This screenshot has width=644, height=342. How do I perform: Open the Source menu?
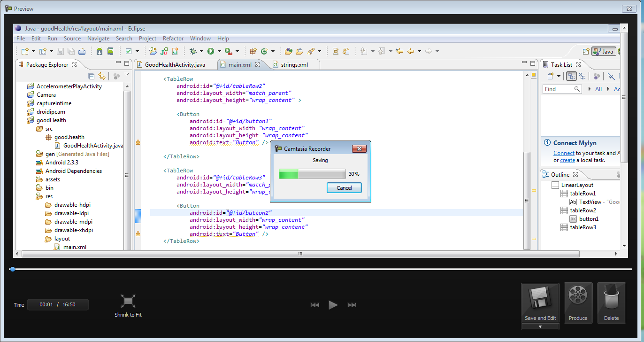[72, 39]
